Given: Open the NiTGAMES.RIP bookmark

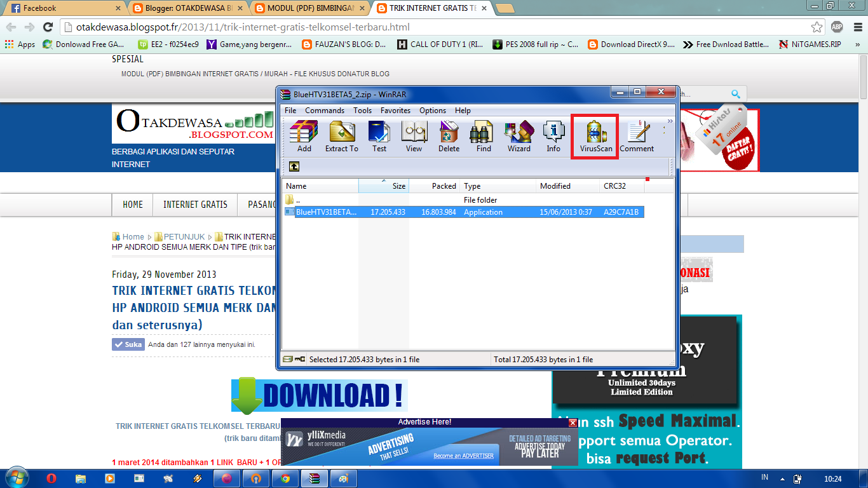Looking at the screenshot, I should 810,44.
